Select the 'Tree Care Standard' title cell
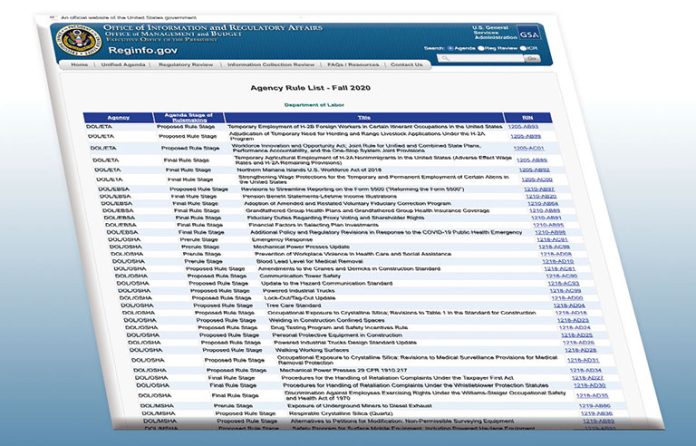Viewport: 696px width, 446px height. coord(293,305)
